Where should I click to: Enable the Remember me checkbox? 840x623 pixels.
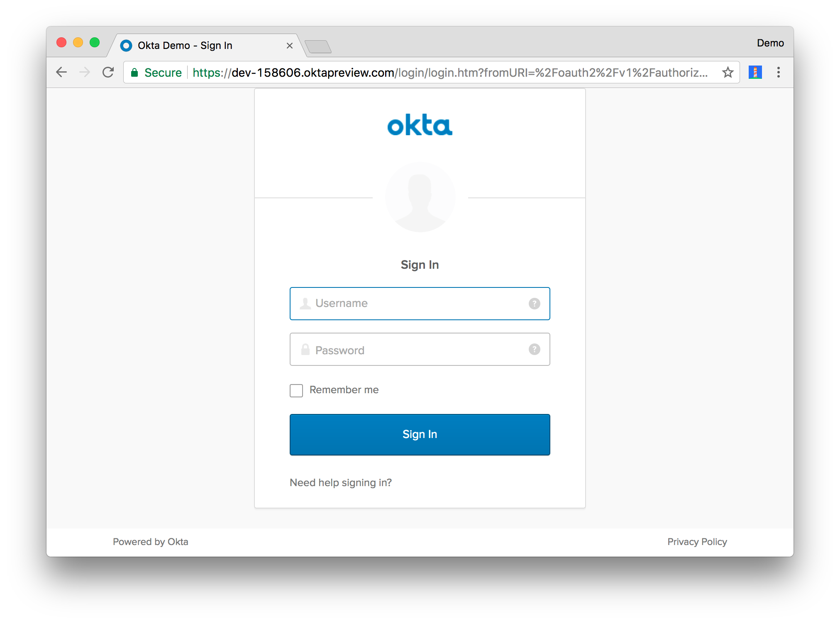(x=296, y=390)
